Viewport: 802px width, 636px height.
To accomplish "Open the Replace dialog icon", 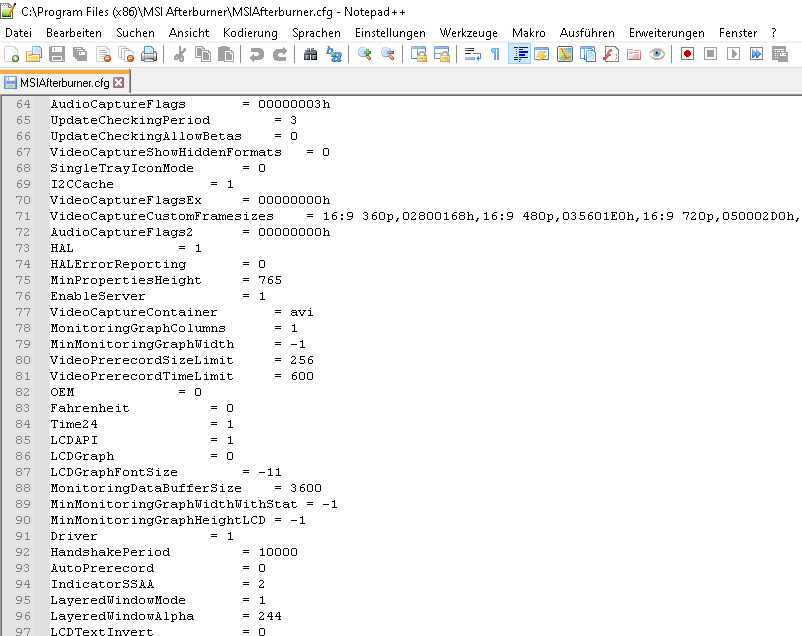I will (x=333, y=54).
